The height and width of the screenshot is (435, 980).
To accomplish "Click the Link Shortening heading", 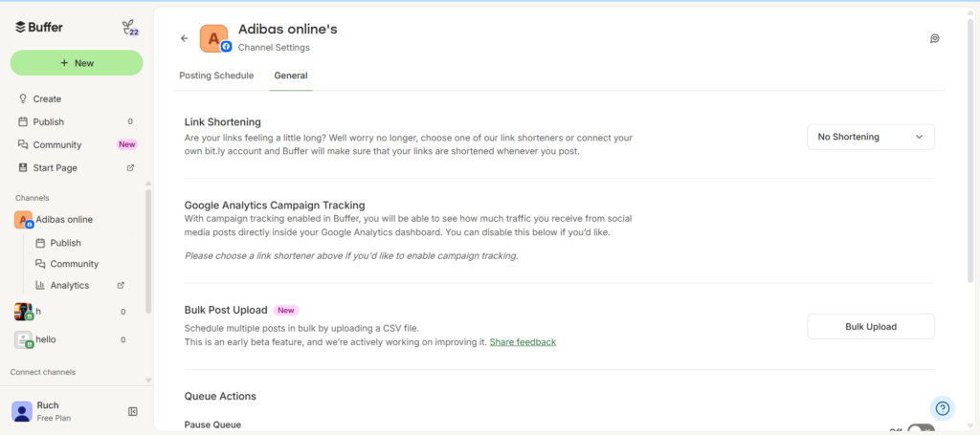I will tap(222, 122).
